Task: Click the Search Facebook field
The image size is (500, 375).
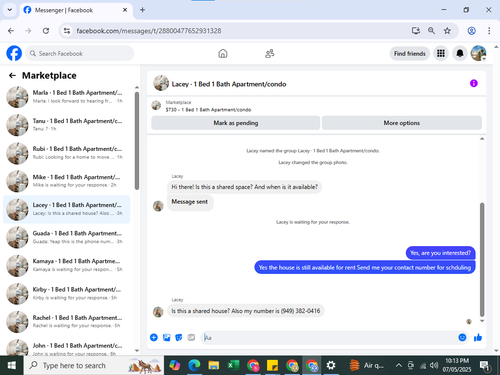Action: point(80,53)
